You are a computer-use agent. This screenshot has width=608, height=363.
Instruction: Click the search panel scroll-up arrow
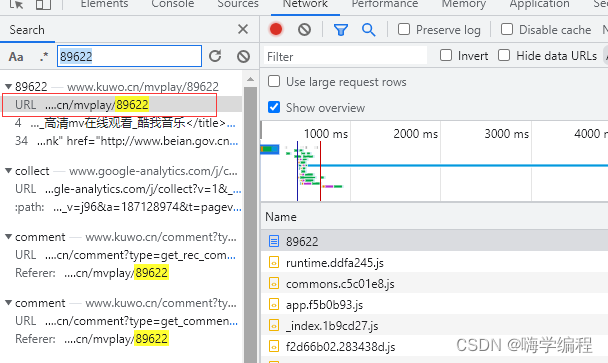point(250,79)
